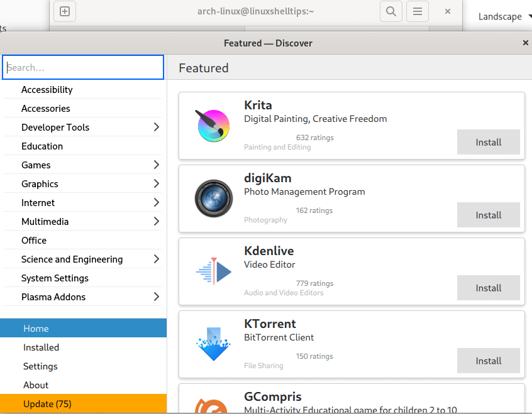Open Discover Settings
Image resolution: width=532 pixels, height=414 pixels.
coord(40,366)
